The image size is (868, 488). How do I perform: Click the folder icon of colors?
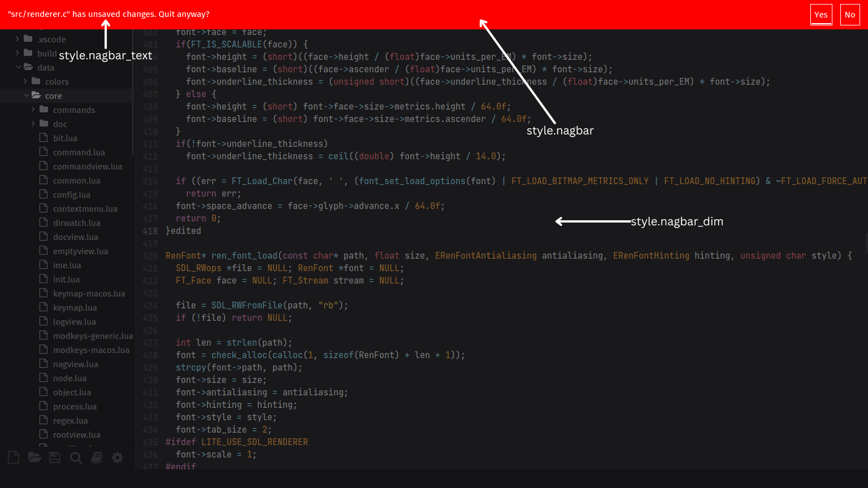pos(36,81)
